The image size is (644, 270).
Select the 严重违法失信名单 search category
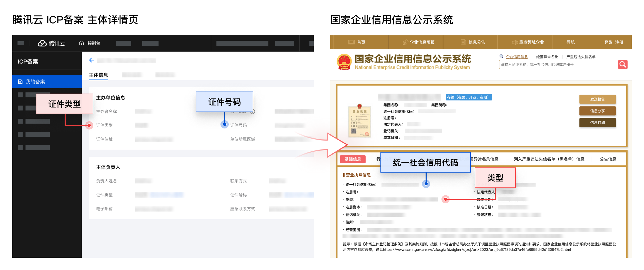point(581,57)
